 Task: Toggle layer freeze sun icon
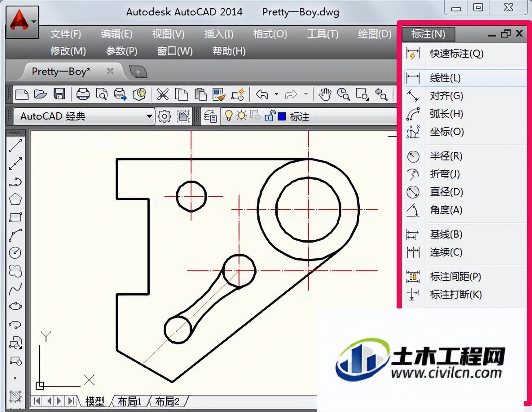coord(242,116)
